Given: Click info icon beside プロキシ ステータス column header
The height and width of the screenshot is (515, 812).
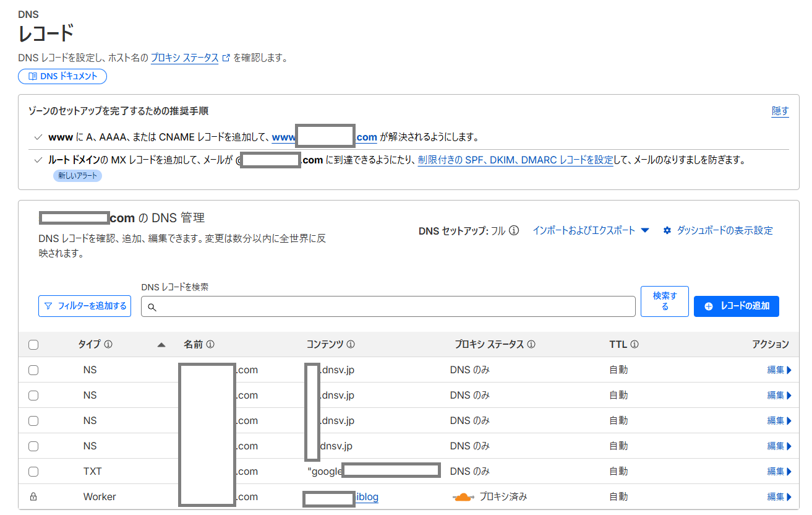Looking at the screenshot, I should (x=531, y=345).
